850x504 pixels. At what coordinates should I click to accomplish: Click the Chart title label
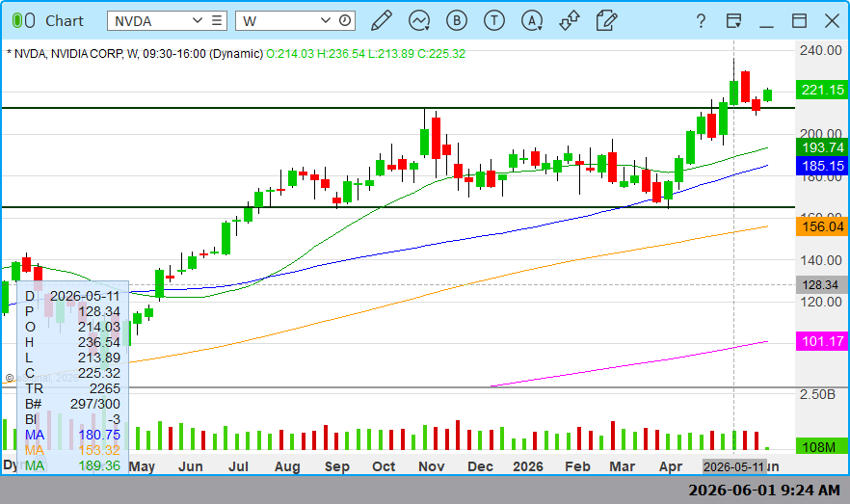[64, 20]
